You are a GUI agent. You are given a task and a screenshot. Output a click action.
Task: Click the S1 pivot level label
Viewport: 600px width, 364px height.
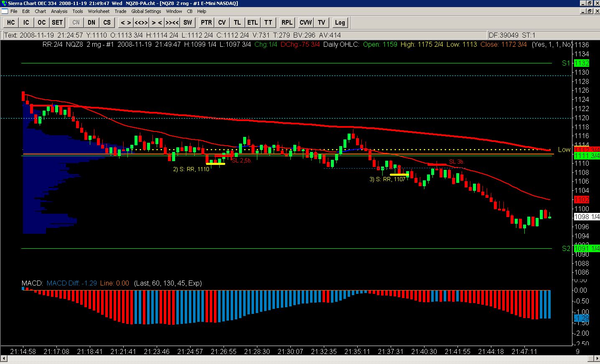click(566, 63)
